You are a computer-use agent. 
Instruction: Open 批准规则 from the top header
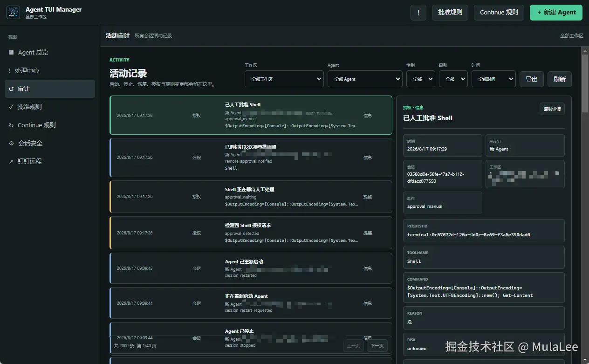[450, 13]
